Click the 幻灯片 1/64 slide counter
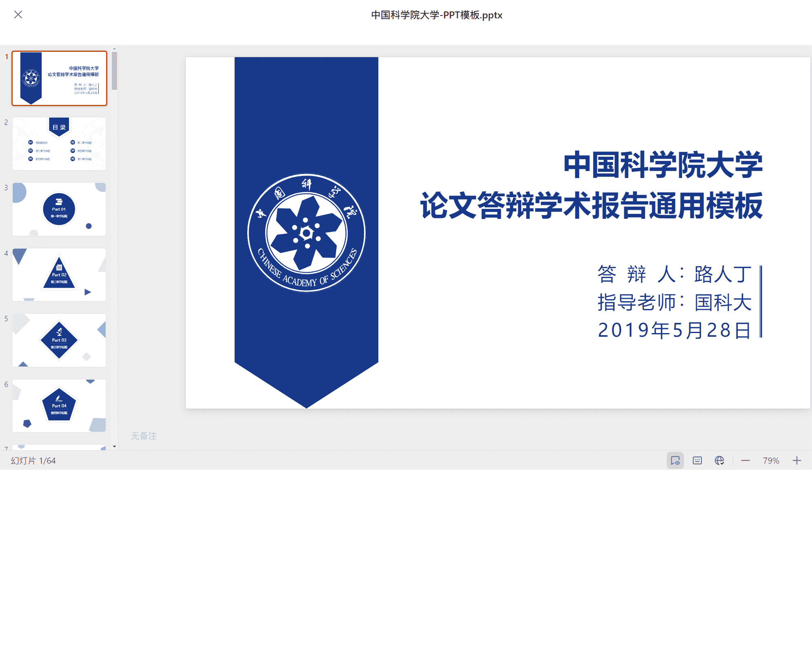Image resolution: width=812 pixels, height=649 pixels. coord(33,460)
